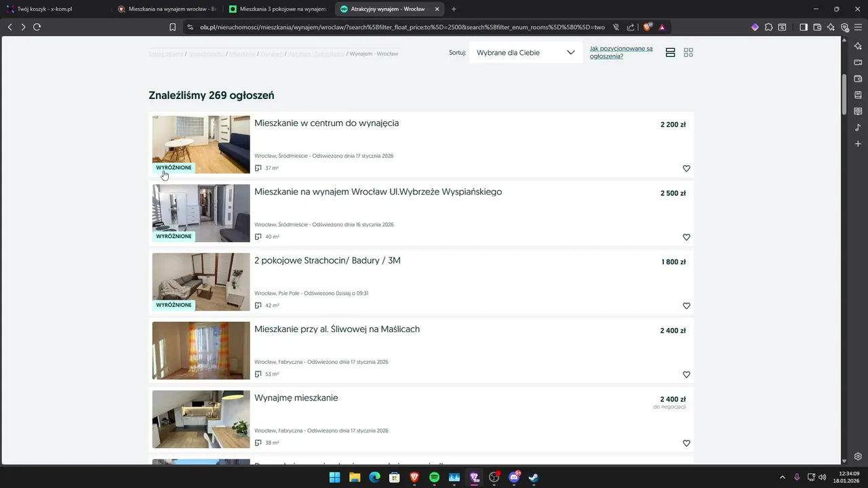Image resolution: width=868 pixels, height=488 pixels.
Task: Open a new browser tab with plus
Action: [x=454, y=9]
